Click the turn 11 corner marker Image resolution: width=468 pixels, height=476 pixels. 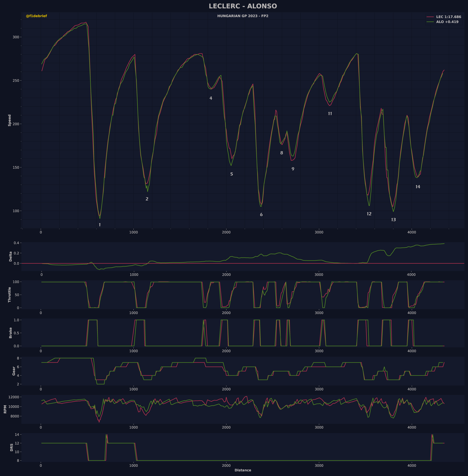[x=330, y=114]
